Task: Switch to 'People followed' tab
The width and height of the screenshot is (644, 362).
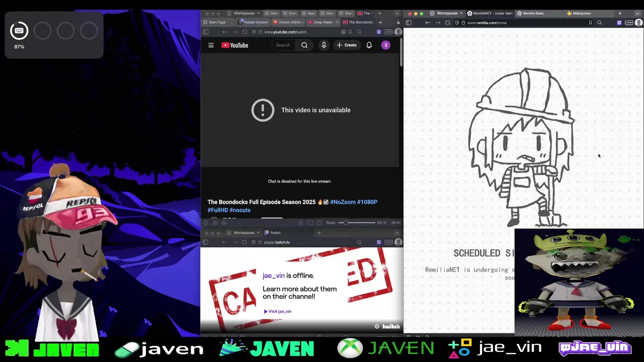Action: coord(254,22)
